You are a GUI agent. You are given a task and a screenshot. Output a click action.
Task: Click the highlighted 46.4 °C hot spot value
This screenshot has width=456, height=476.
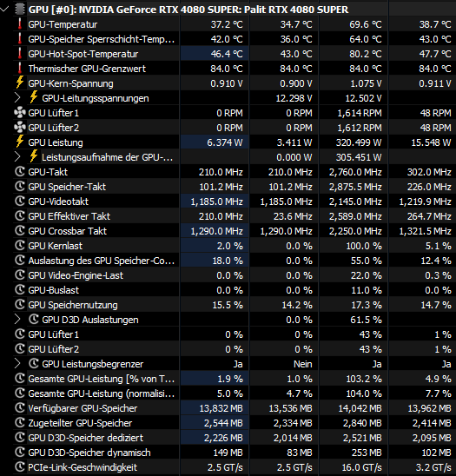[x=227, y=54]
